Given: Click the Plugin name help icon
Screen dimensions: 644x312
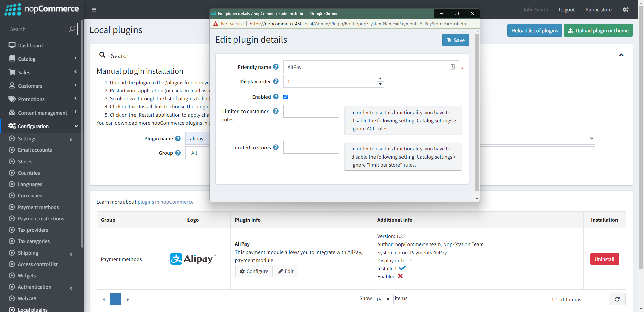Looking at the screenshot, I should 178,138.
